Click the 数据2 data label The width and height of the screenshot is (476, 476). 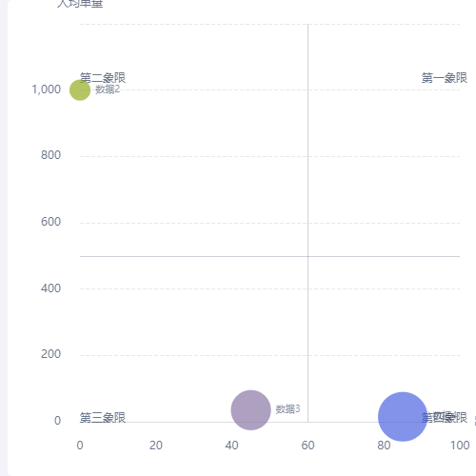tap(108, 89)
